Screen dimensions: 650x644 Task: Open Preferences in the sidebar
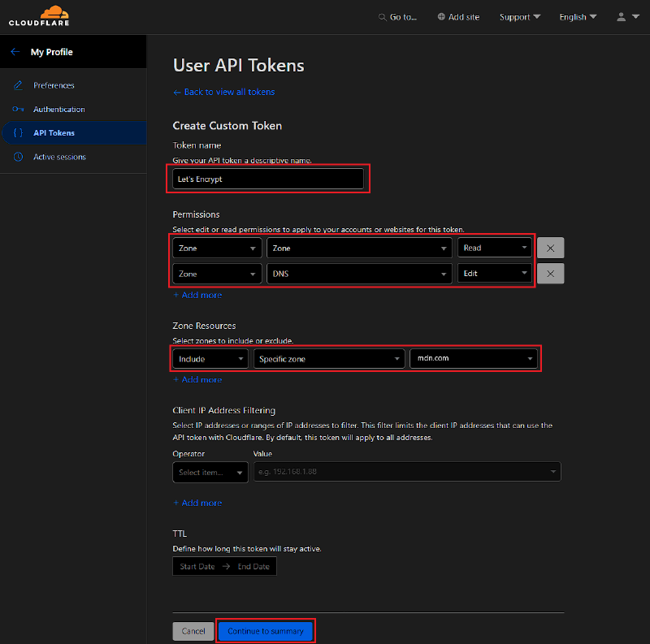tap(54, 85)
